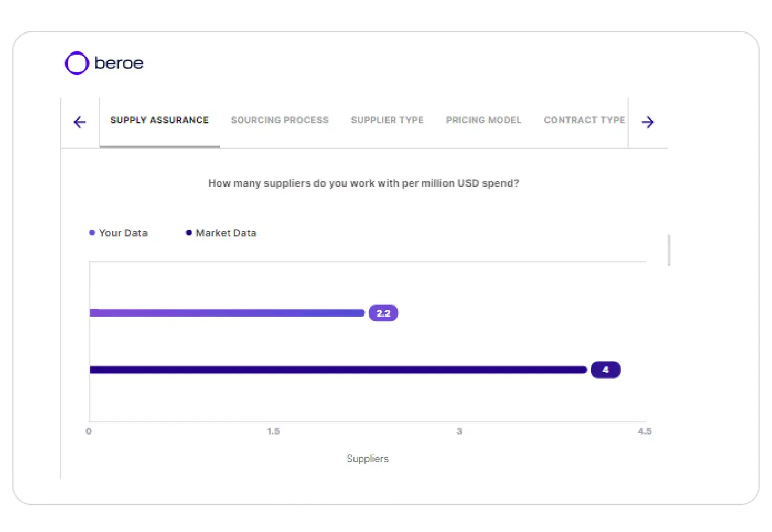Click the beroe wordmark text
The height and width of the screenshot is (532, 772).
119,63
